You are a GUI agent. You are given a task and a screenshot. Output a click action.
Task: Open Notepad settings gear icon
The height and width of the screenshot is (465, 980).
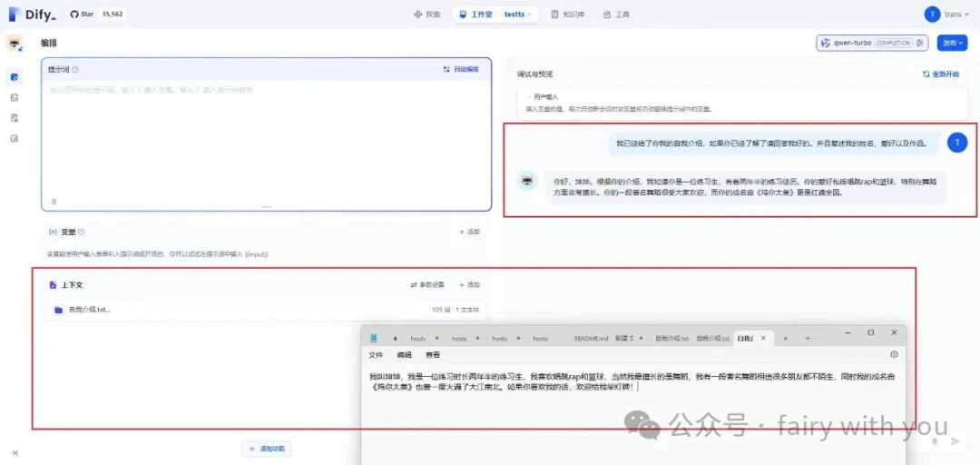(x=894, y=354)
